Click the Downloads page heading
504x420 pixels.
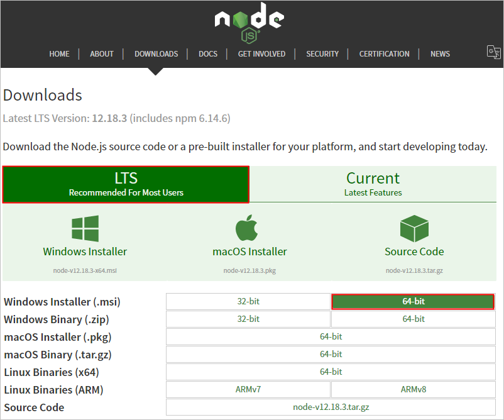(x=43, y=95)
